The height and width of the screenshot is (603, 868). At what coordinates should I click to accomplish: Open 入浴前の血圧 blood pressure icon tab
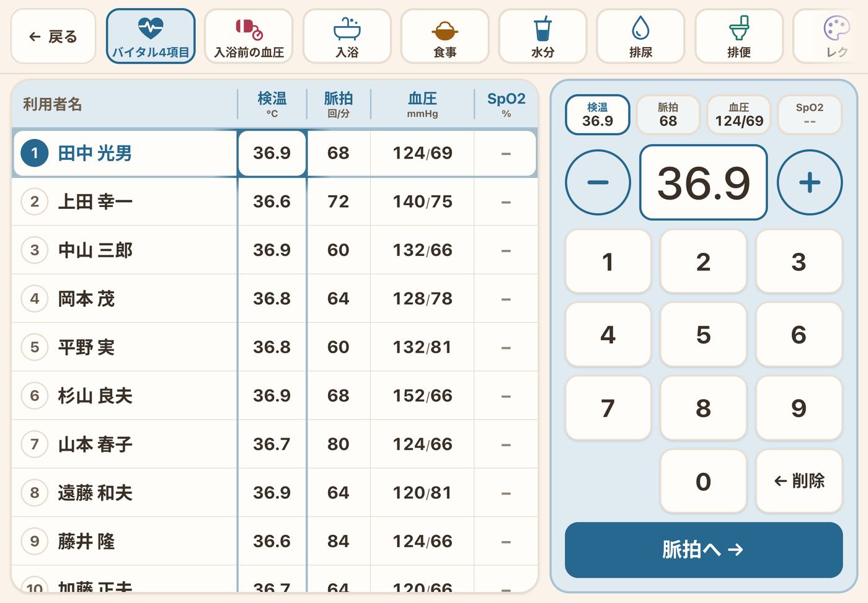tap(249, 36)
